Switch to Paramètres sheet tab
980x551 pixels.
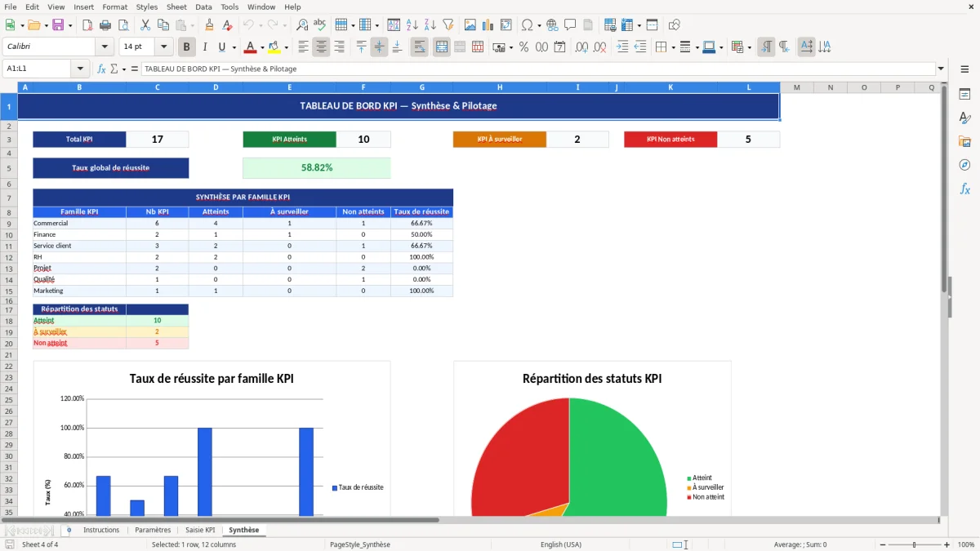pos(153,531)
